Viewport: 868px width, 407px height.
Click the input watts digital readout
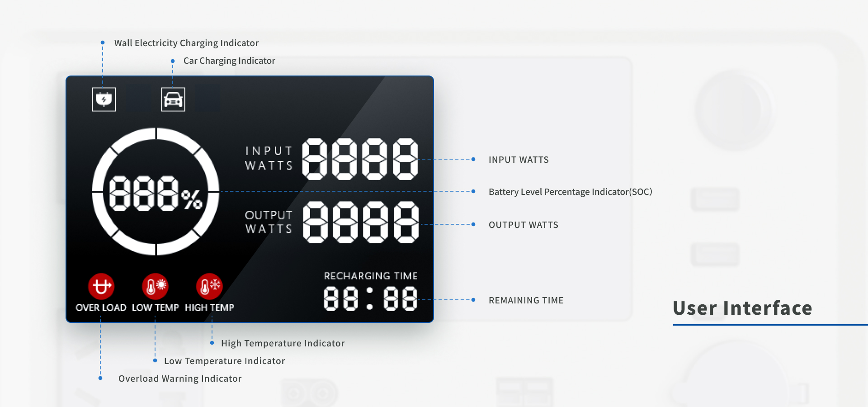(360, 159)
